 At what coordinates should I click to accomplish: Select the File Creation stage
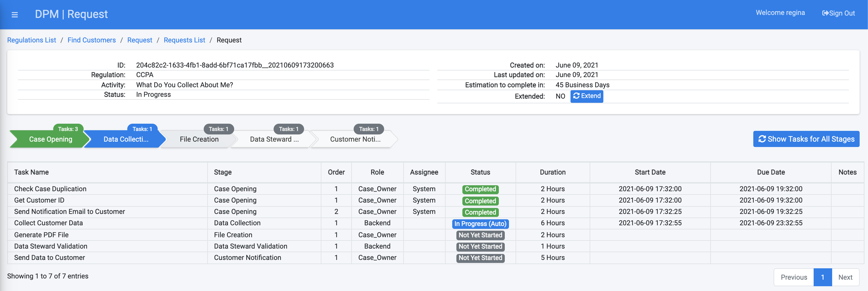pos(199,139)
